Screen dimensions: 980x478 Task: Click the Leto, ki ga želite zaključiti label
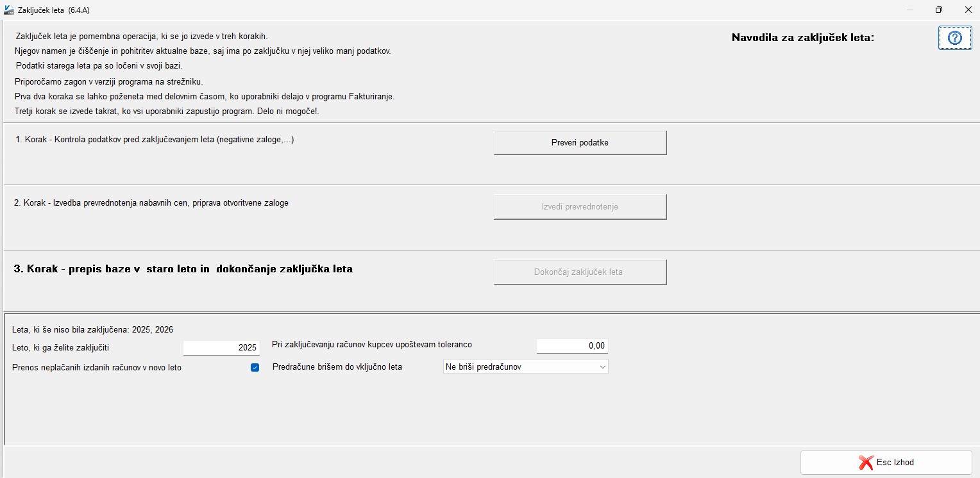coord(65,347)
